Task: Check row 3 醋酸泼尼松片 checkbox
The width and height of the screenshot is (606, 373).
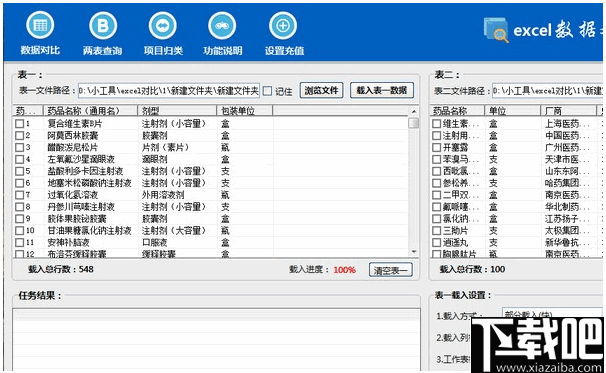Action: point(19,148)
